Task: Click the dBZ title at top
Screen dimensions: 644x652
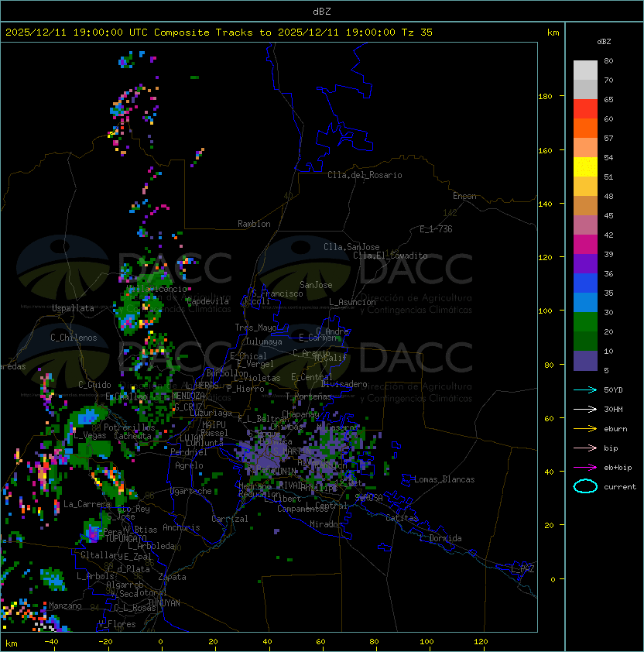Action: [322, 11]
